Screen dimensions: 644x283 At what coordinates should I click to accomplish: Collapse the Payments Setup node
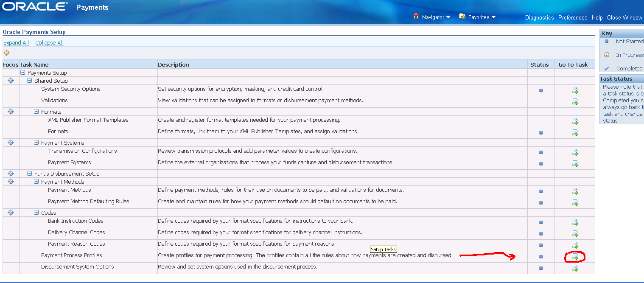coord(23,73)
